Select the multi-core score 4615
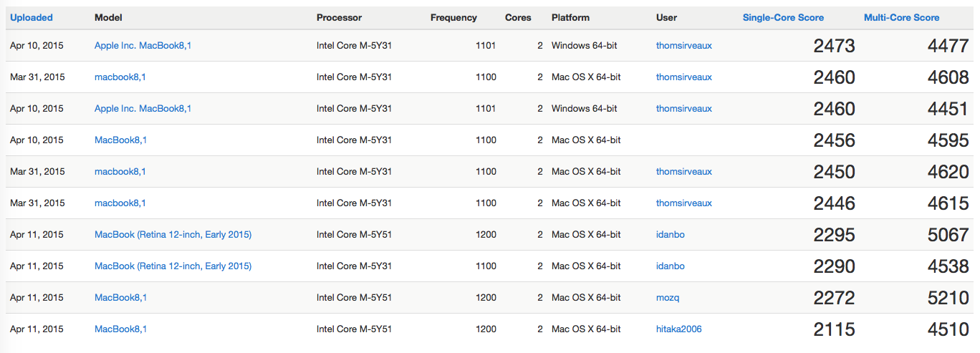Image resolution: width=980 pixels, height=353 pixels. click(x=948, y=203)
